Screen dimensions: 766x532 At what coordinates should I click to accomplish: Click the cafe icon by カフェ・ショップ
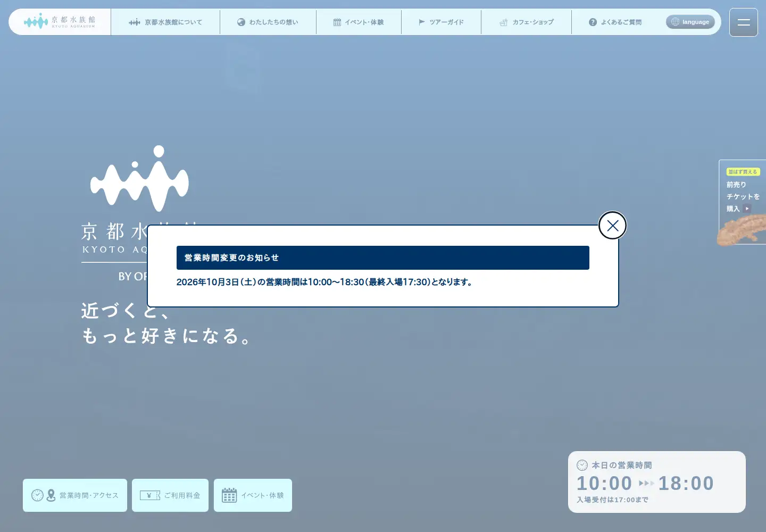point(504,22)
